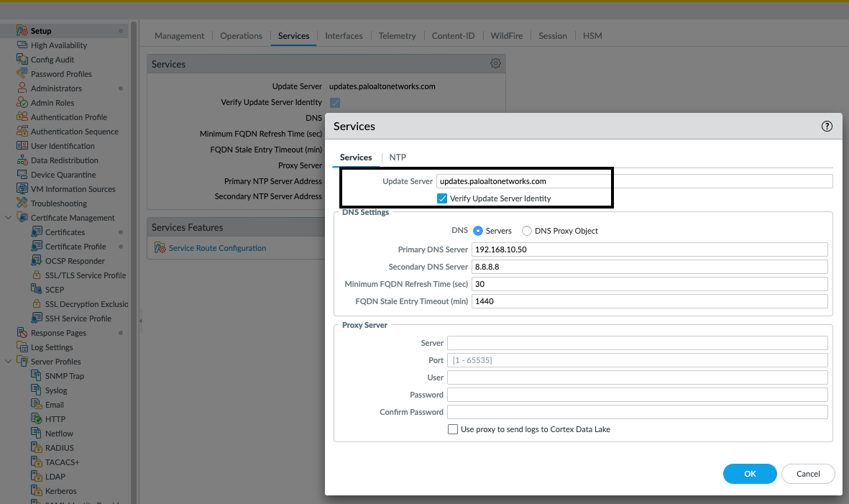Uncheck Verify Update Server Identity
849x504 pixels.
442,198
